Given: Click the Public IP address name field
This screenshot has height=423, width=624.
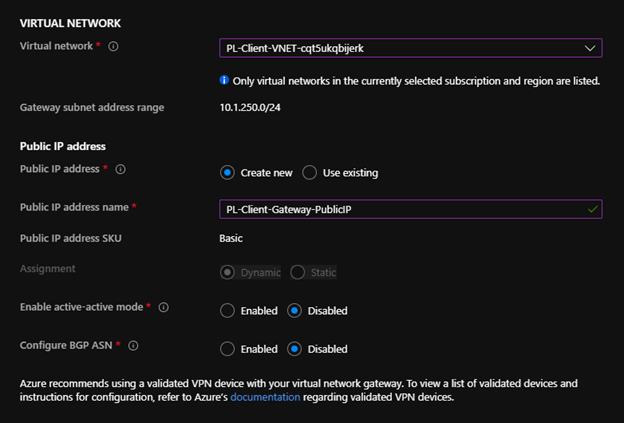Looking at the screenshot, I should pos(410,209).
